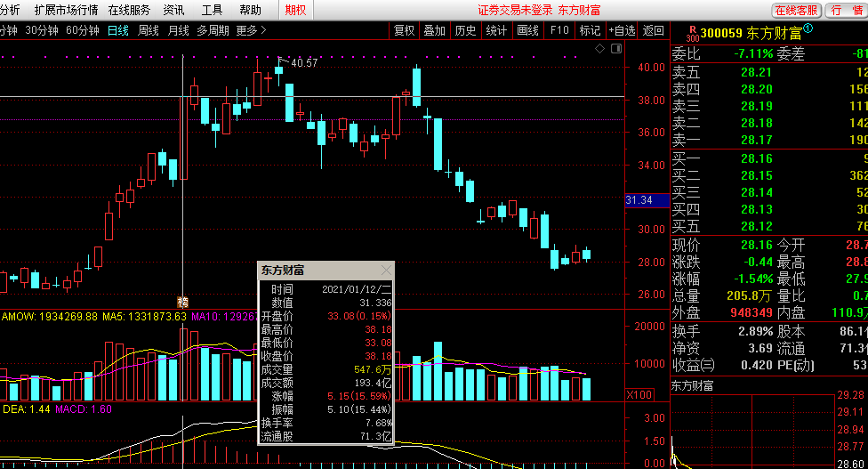Close the 东方财富 data popup

click(386, 271)
